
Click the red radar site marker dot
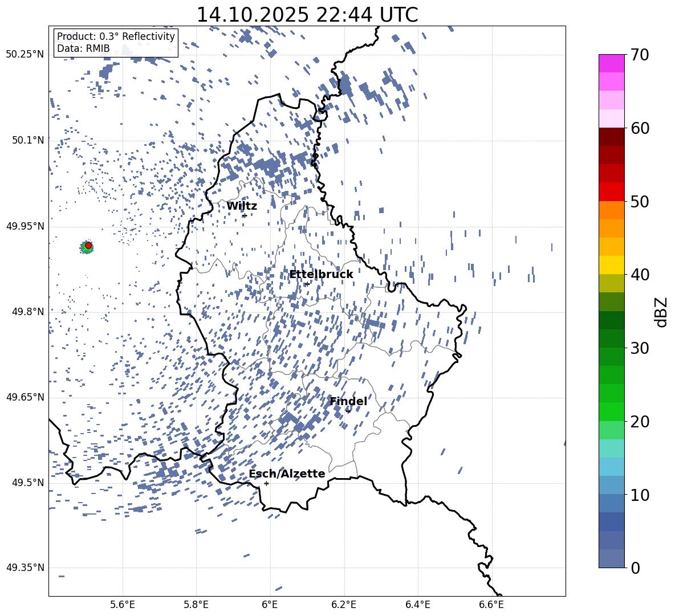[x=88, y=245]
